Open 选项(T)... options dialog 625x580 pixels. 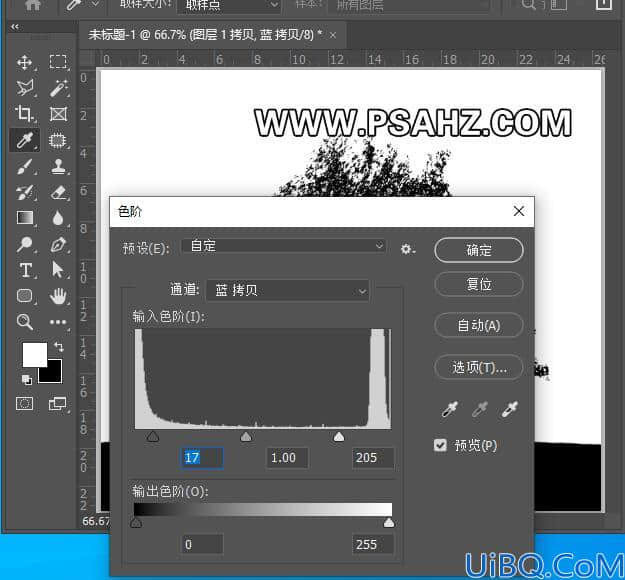pos(478,367)
